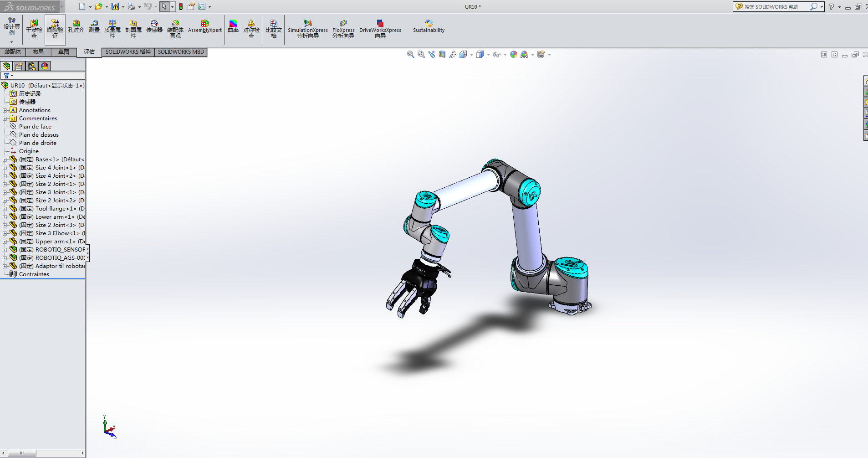
Task: Open the view orientation cube
Action: (x=463, y=54)
